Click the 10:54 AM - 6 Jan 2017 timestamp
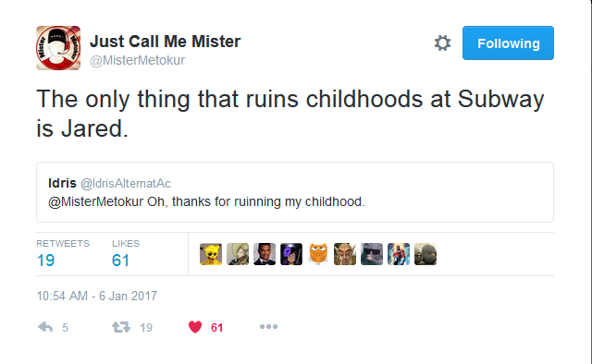592x364 pixels. pyautogui.click(x=96, y=296)
